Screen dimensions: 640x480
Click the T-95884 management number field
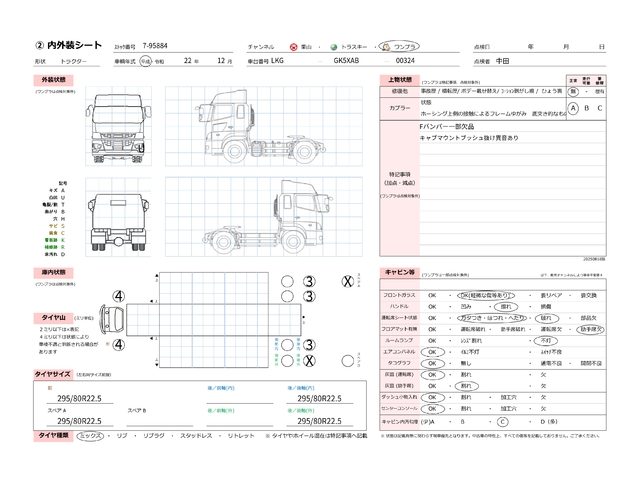[x=156, y=46]
